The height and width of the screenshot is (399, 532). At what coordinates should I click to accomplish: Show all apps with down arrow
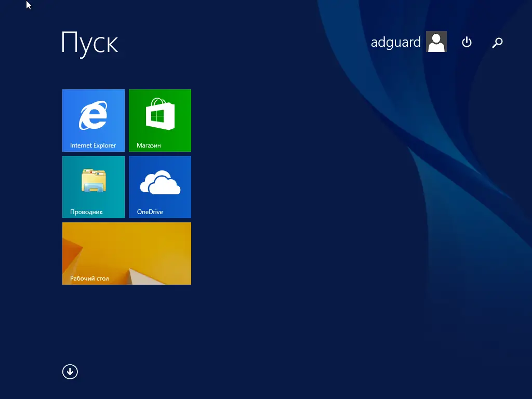(70, 372)
